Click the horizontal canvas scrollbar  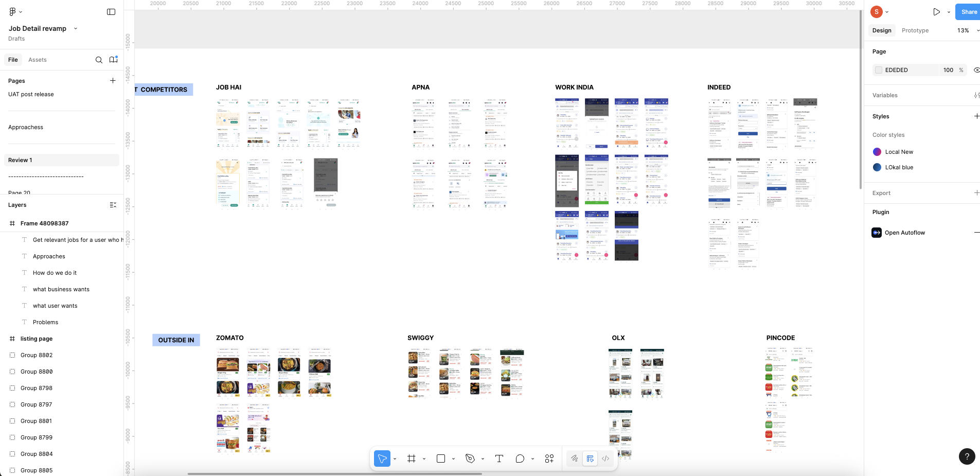click(x=335, y=474)
